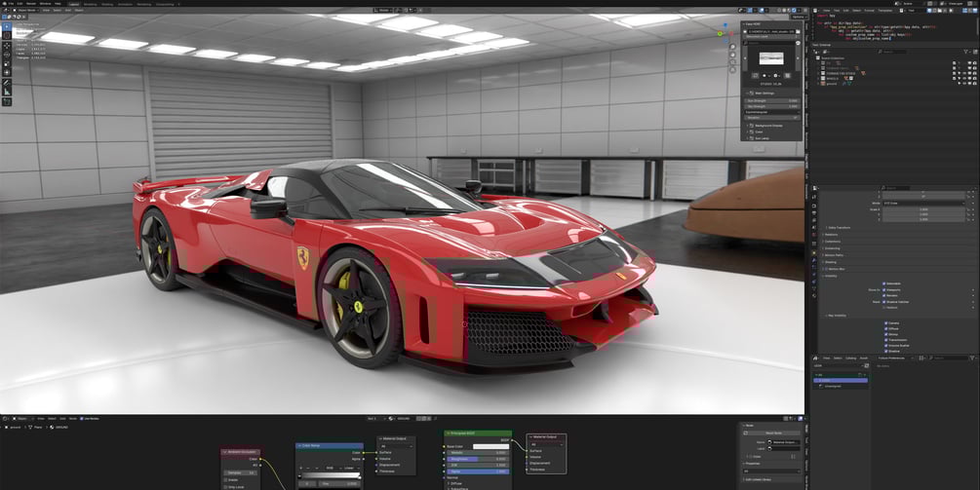Open the Base Color swatch
This screenshot has height=490, width=980.
click(490, 446)
